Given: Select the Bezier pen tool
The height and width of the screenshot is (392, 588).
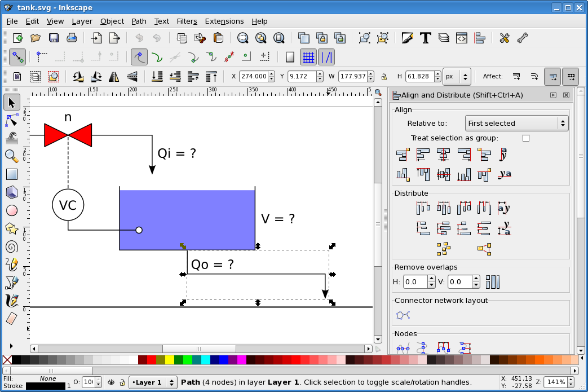Looking at the screenshot, I should point(12,283).
